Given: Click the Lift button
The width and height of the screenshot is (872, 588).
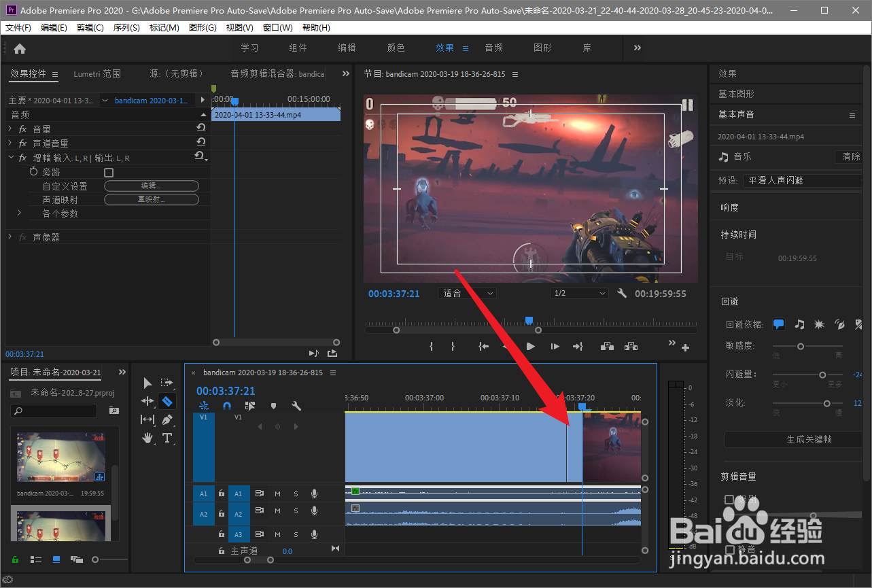Looking at the screenshot, I should (608, 347).
